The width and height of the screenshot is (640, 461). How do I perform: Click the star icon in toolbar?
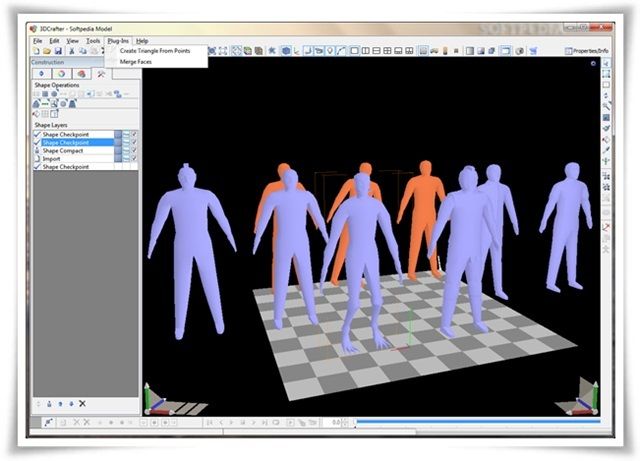click(x=271, y=51)
